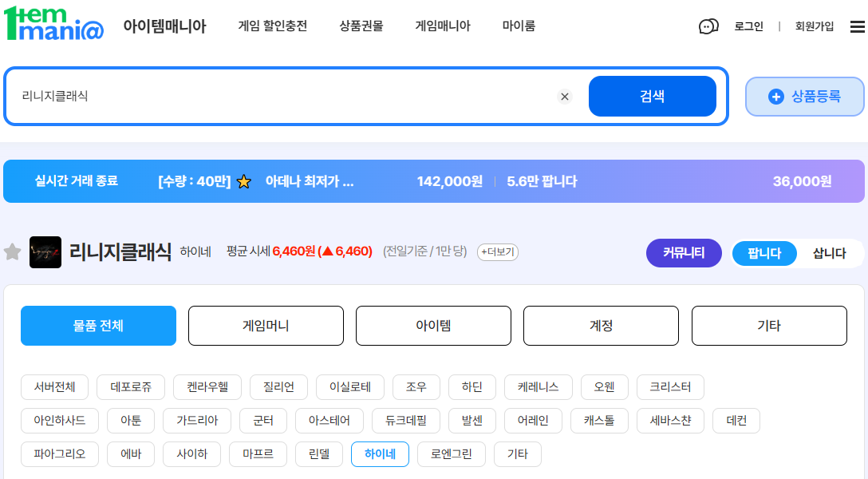Filter by server 하딘
Image resolution: width=868 pixels, height=479 pixels.
(x=472, y=387)
